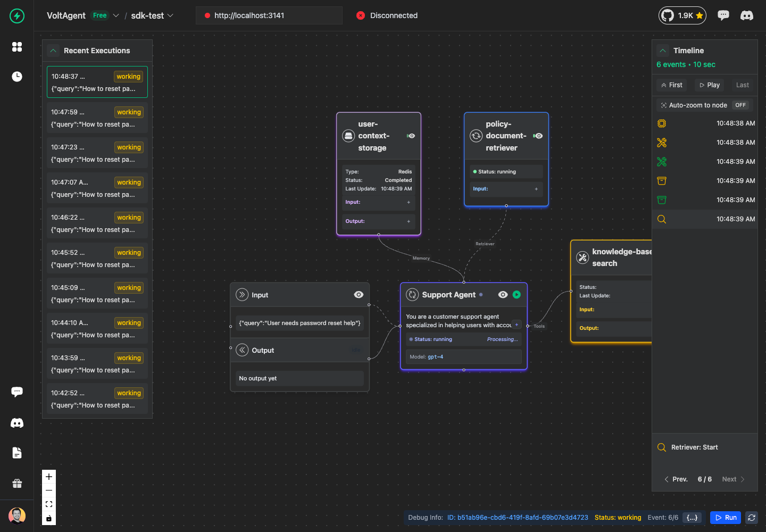The image size is (766, 532).
Task: Select first 10:48:38 AM timeline event
Action: pyautogui.click(x=705, y=123)
